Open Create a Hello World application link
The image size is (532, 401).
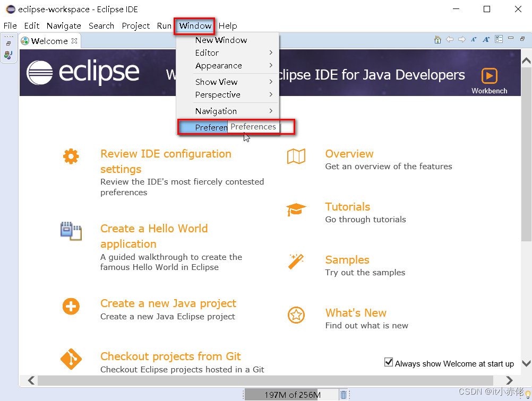154,236
